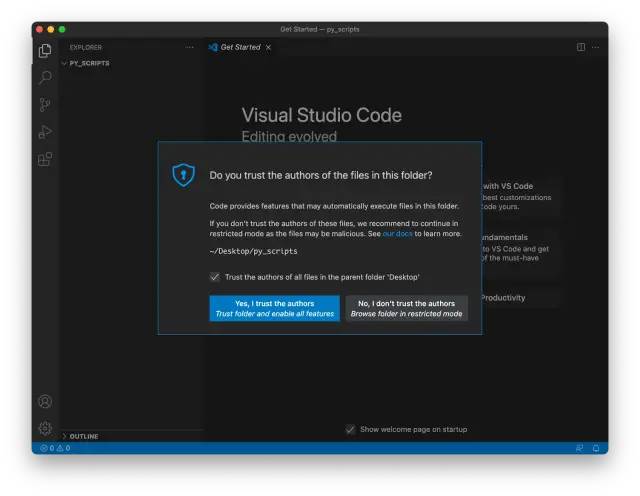The height and width of the screenshot is (496, 640).
Task: Toggle Show welcome page on startup checkbox
Action: coord(350,429)
